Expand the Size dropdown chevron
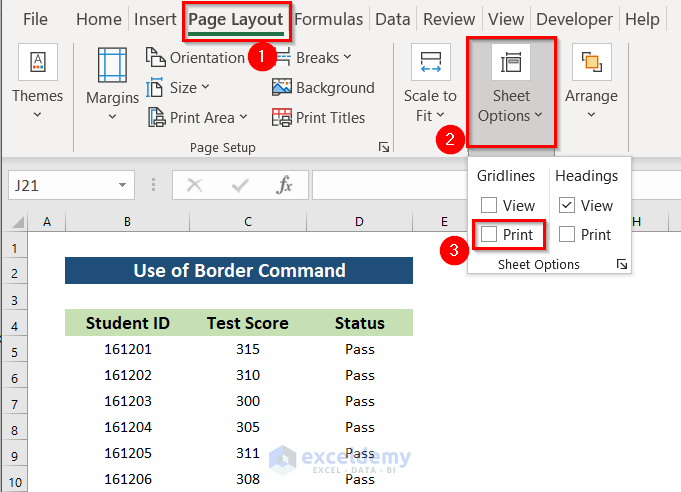The image size is (681, 492). (x=205, y=87)
